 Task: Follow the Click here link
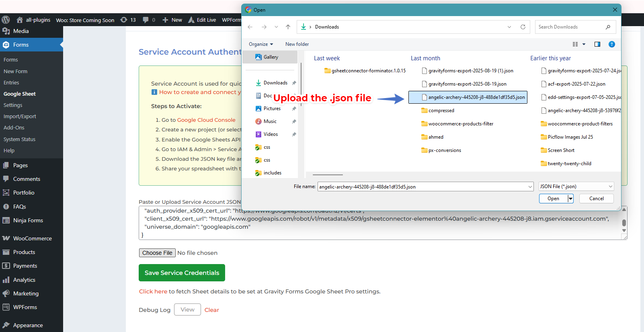tap(153, 291)
